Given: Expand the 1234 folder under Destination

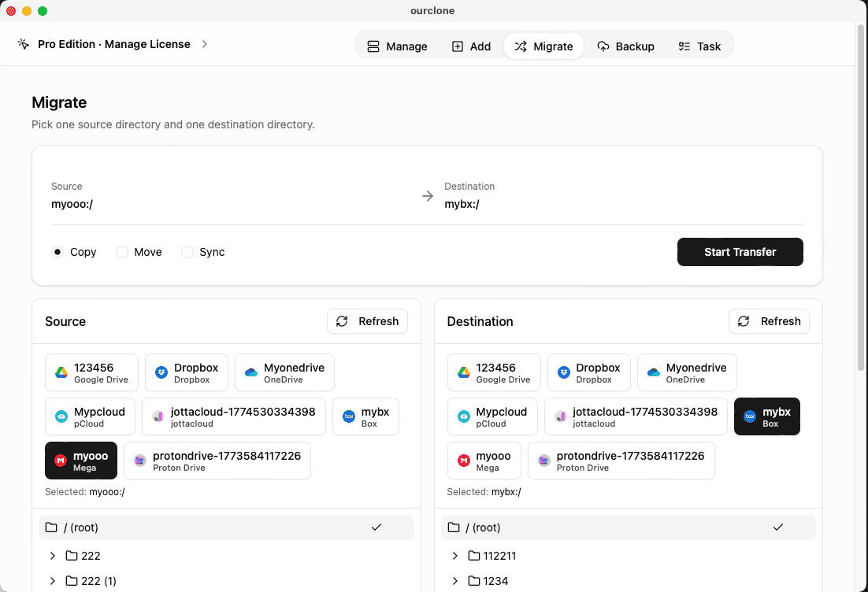Looking at the screenshot, I should coord(454,580).
